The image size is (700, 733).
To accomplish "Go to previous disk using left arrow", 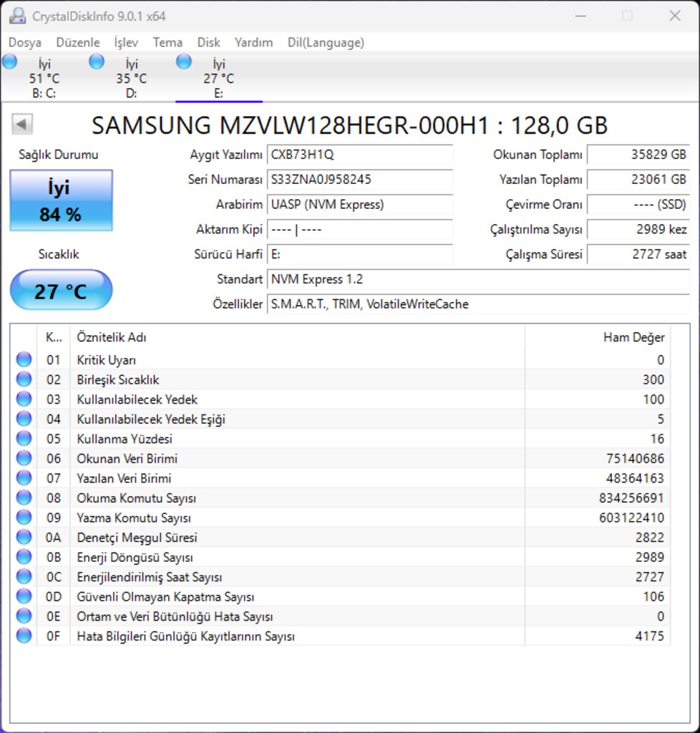I will [22, 125].
